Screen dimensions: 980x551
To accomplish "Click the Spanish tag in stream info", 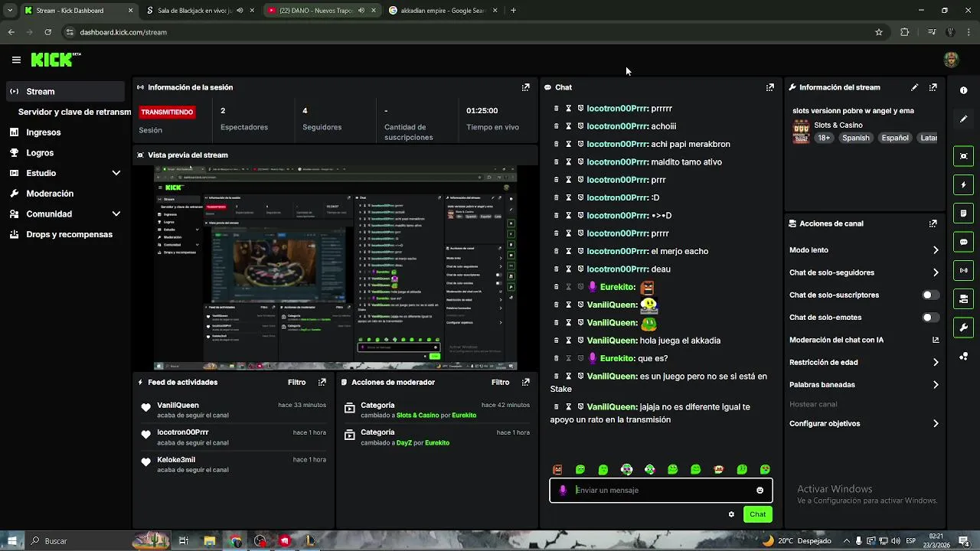I will tap(855, 138).
